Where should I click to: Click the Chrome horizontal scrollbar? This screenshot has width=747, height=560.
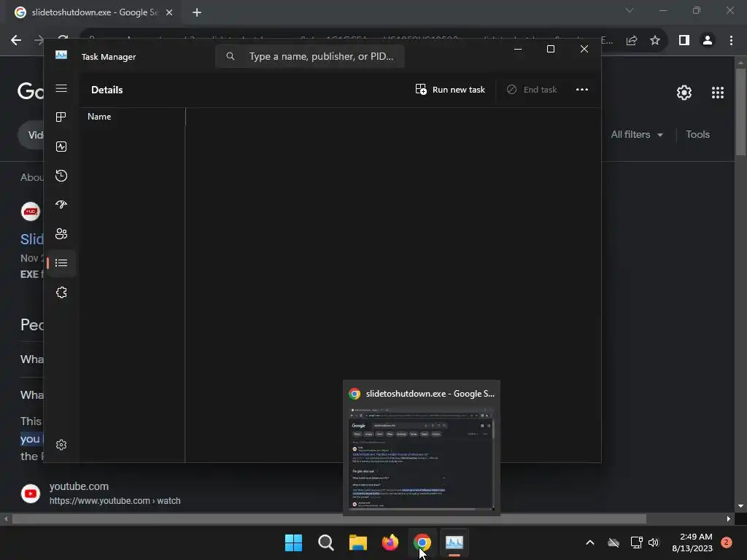click(x=329, y=518)
